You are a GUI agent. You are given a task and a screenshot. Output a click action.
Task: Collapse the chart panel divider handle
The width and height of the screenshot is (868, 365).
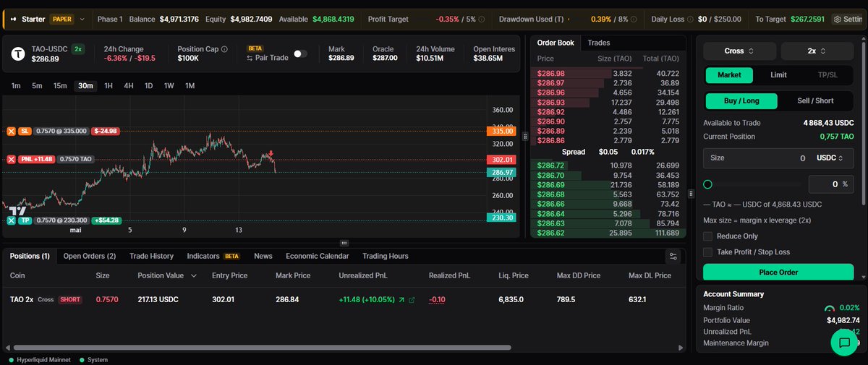click(x=344, y=243)
